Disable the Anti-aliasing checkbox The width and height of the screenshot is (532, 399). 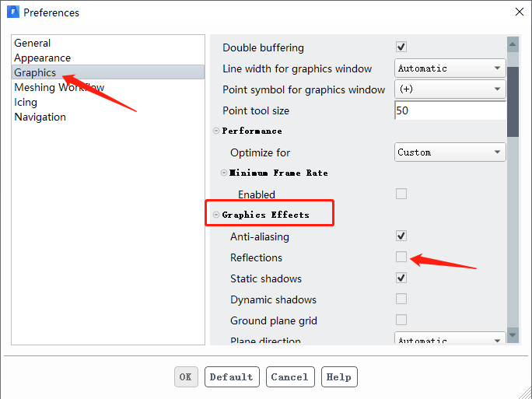(401, 236)
